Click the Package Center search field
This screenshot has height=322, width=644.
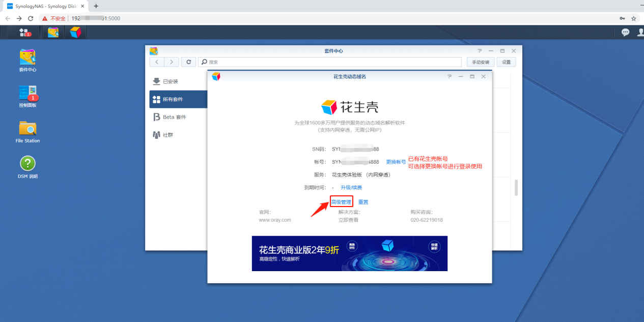(330, 62)
